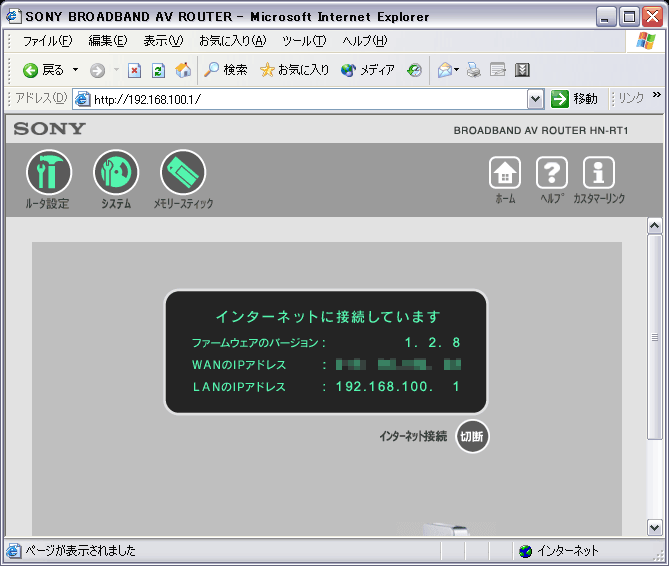Click the edit page icon in the toolbar
The image size is (669, 566).
(497, 70)
